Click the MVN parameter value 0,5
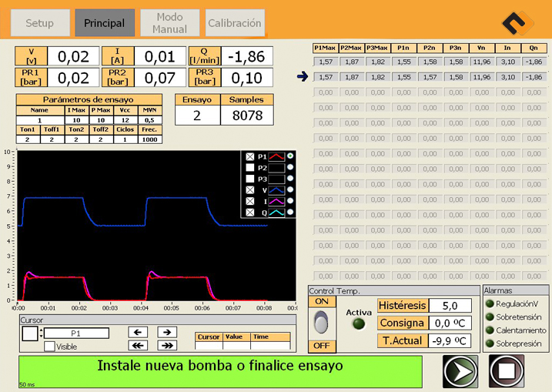Screen dimensions: 552x392 click(x=149, y=120)
